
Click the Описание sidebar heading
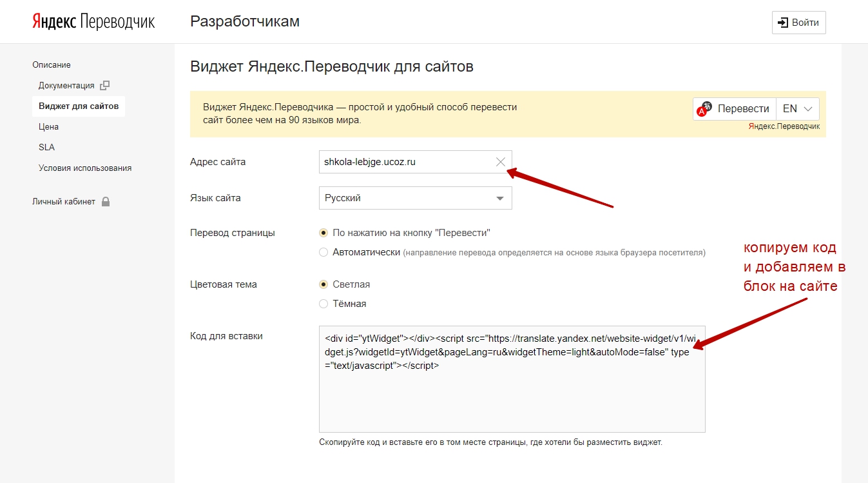point(52,65)
